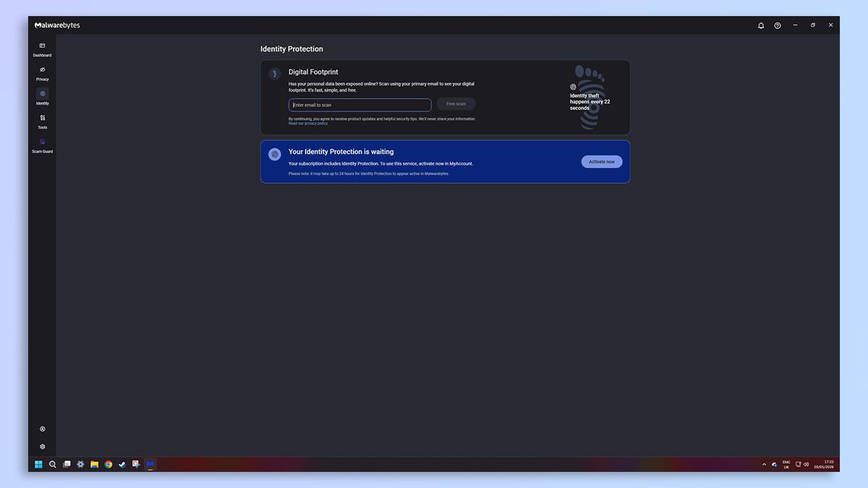Open the Dashboard sidebar section
The width and height of the screenshot is (868, 488).
click(42, 49)
